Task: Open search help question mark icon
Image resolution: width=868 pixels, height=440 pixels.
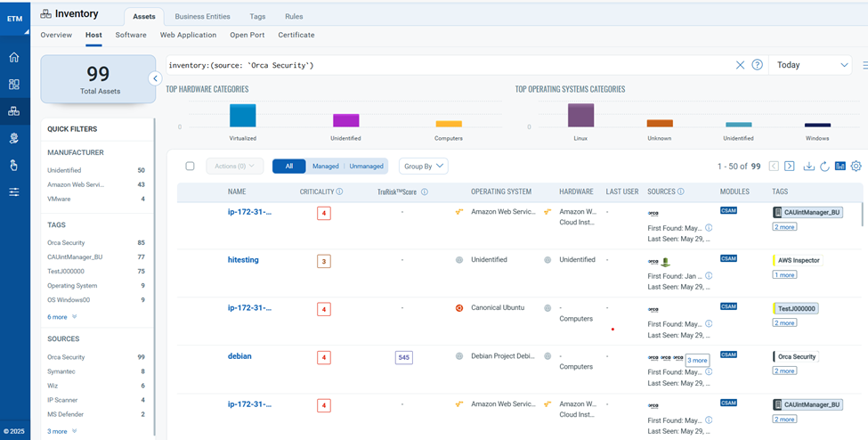Action: tap(758, 65)
